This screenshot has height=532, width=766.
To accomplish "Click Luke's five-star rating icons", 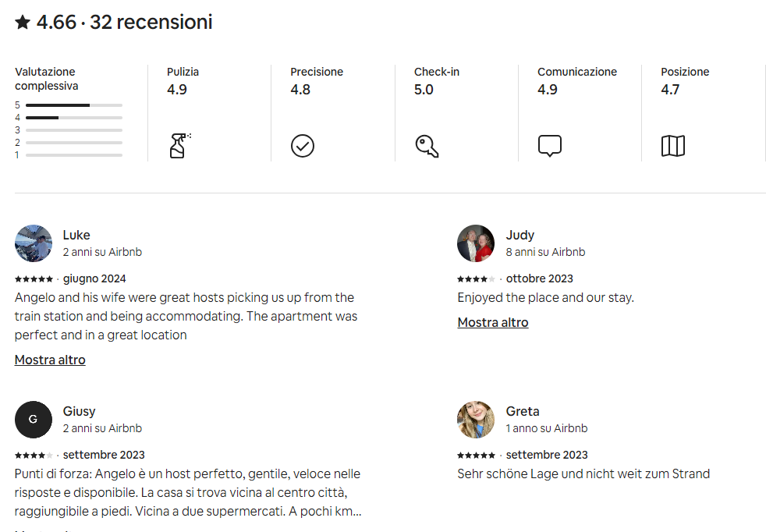I will pos(34,279).
